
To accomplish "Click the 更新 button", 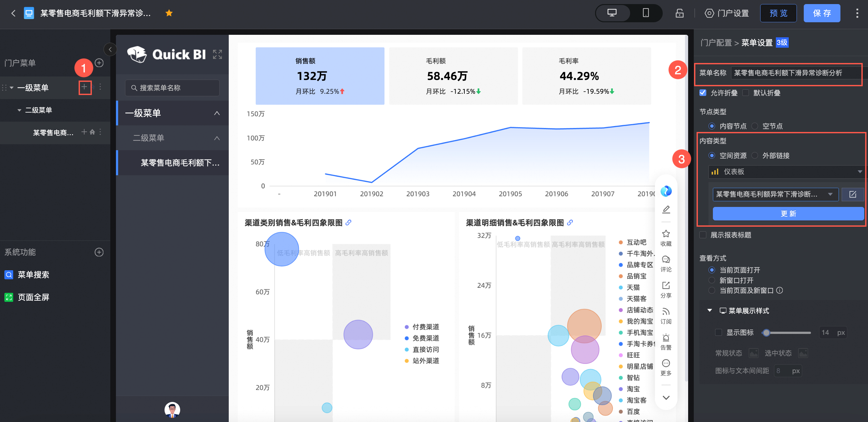I will [x=788, y=214].
